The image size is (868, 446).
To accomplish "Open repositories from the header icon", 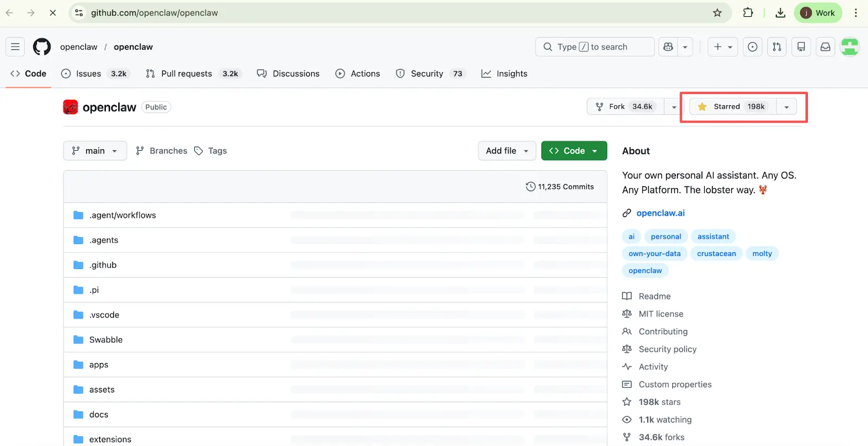I will 801,47.
